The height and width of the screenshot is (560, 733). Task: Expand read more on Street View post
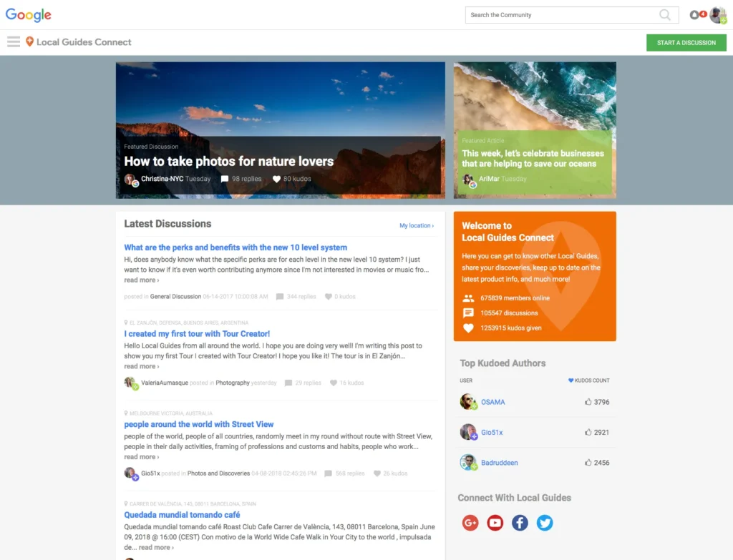[141, 457]
